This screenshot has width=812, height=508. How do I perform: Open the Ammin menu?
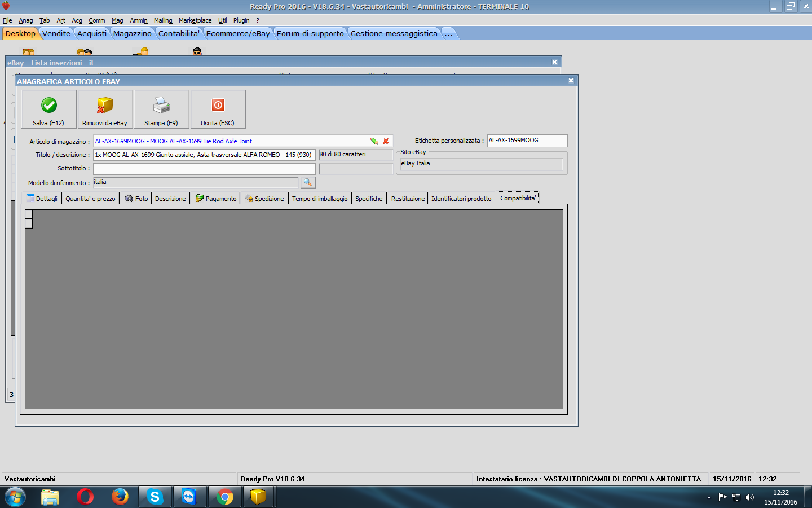(x=139, y=20)
